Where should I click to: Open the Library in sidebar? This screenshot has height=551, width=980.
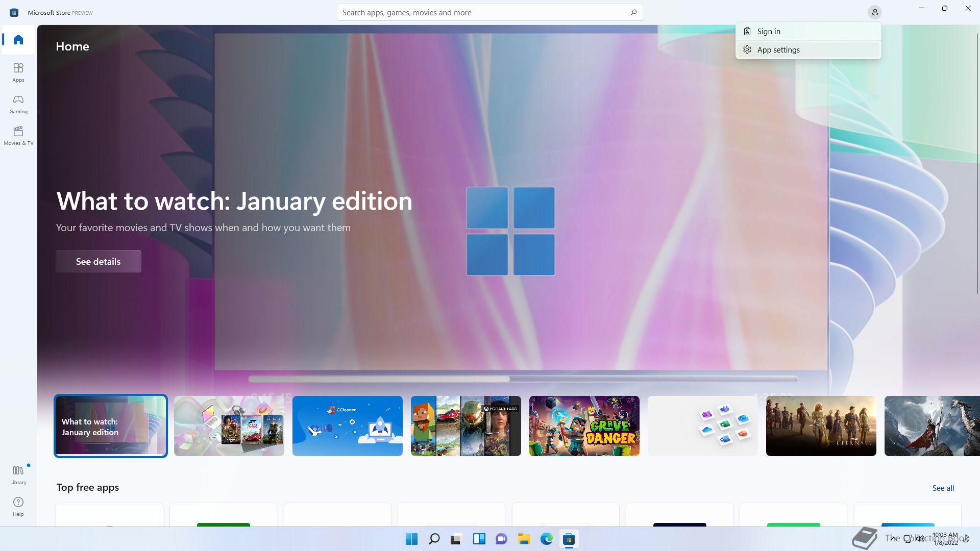pos(18,474)
